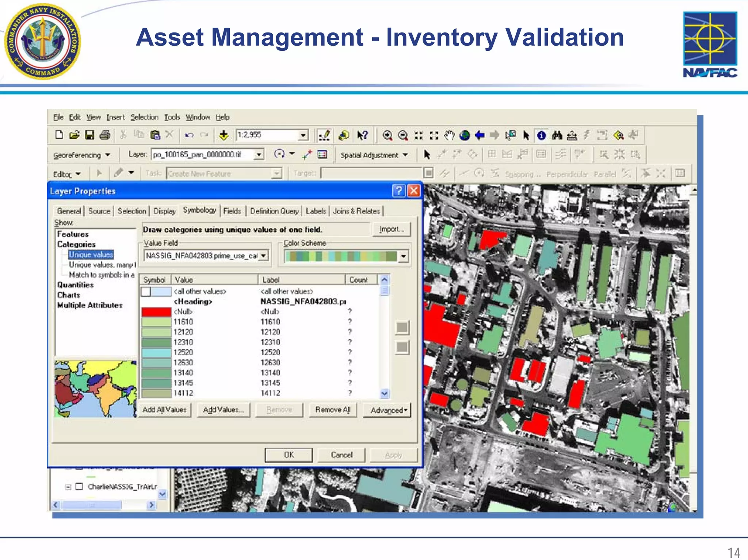Go back to previous extent
Image resolution: width=748 pixels, height=560 pixels.
pos(480,135)
